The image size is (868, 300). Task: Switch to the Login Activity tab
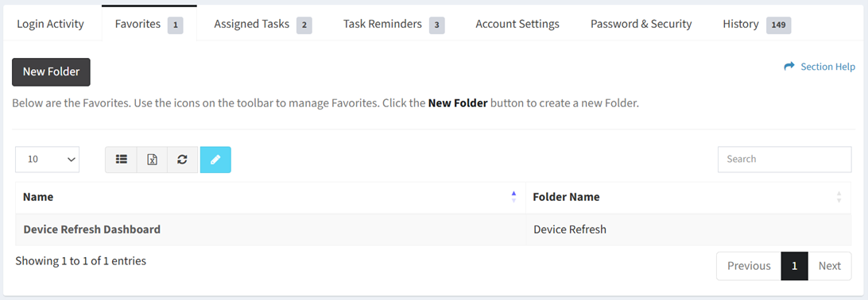coord(50,24)
